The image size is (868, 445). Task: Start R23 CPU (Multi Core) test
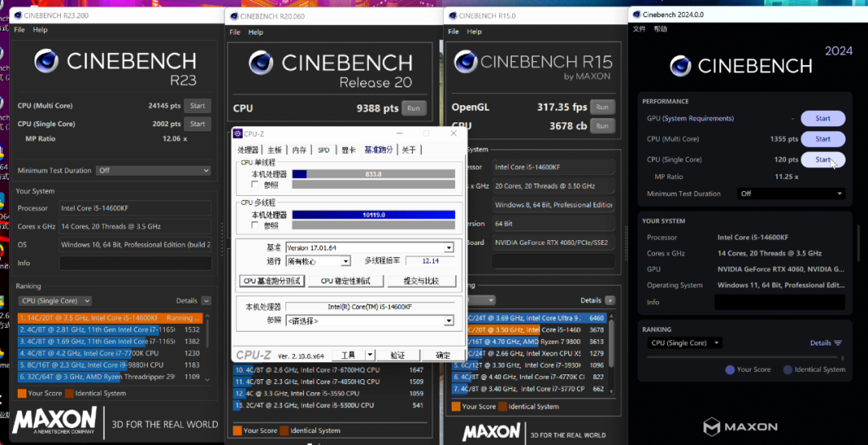[x=198, y=106]
